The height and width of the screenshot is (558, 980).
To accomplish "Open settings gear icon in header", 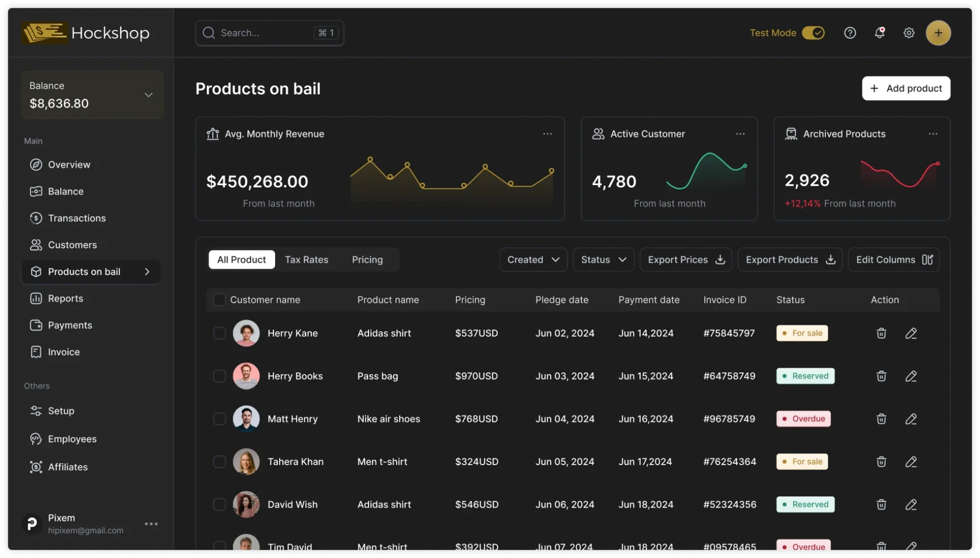I will point(909,33).
